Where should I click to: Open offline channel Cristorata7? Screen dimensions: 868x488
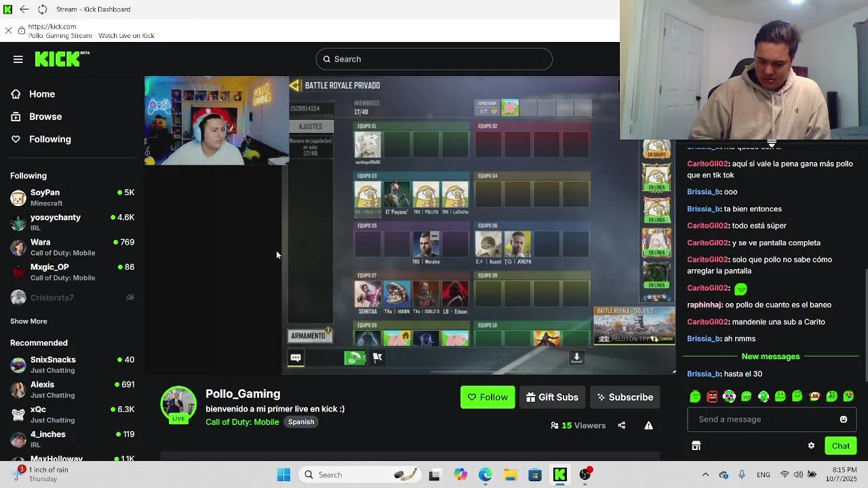pyautogui.click(x=73, y=298)
